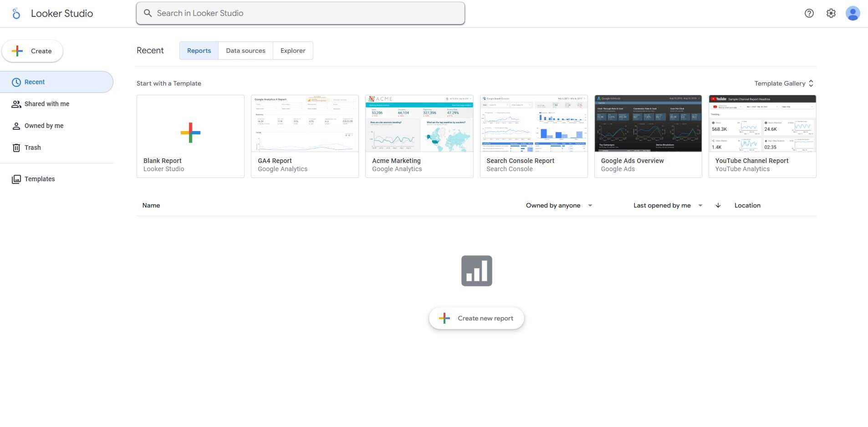Switch to the Data sources tab
Image resolution: width=868 pixels, height=427 pixels.
tap(245, 51)
